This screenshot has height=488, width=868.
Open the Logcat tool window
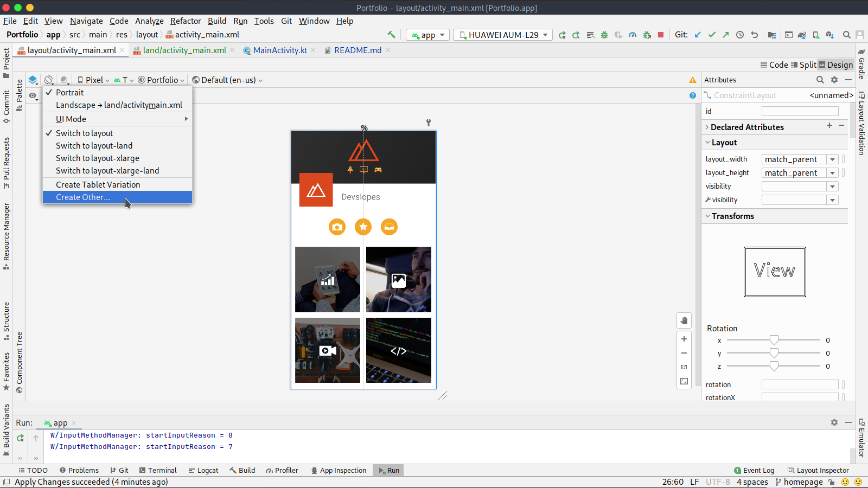pos(203,471)
